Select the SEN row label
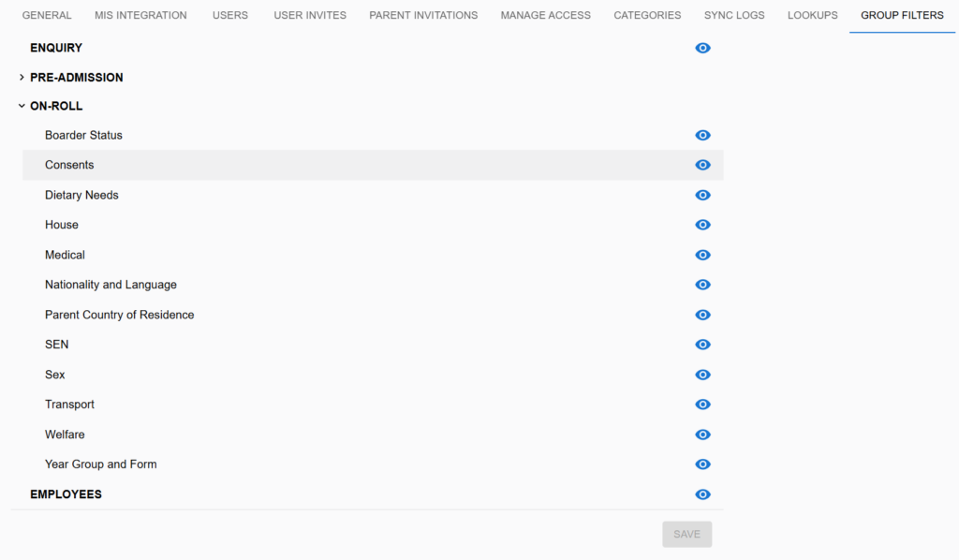Viewport: 959px width, 560px height. [x=57, y=345]
